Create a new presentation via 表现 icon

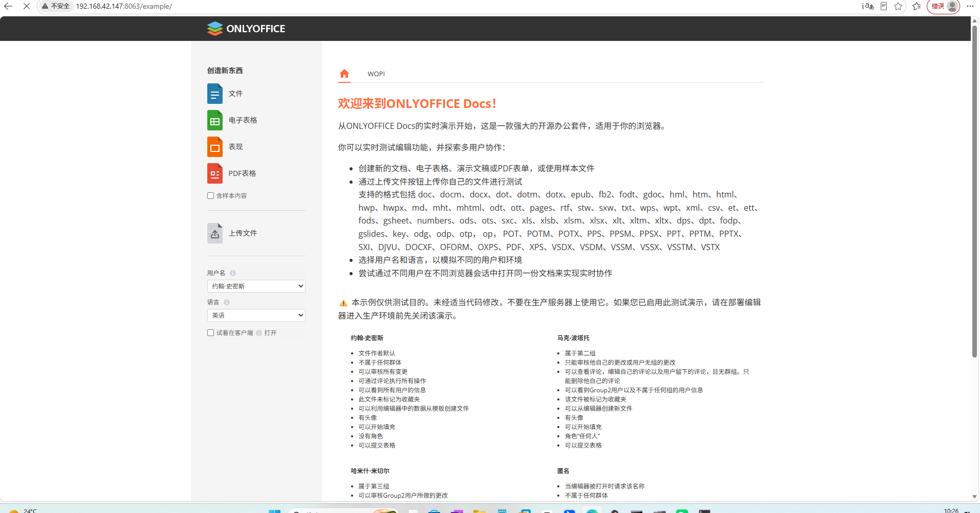click(x=215, y=147)
